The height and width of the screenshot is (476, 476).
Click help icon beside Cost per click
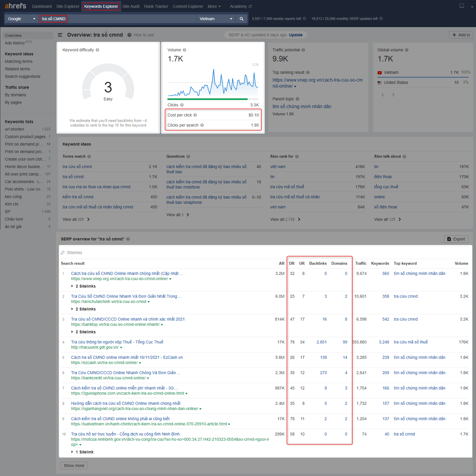click(x=195, y=115)
